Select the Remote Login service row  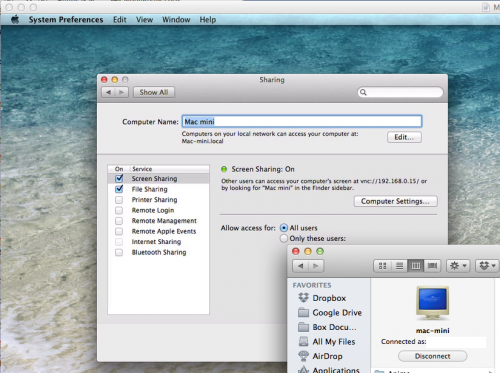click(159, 210)
